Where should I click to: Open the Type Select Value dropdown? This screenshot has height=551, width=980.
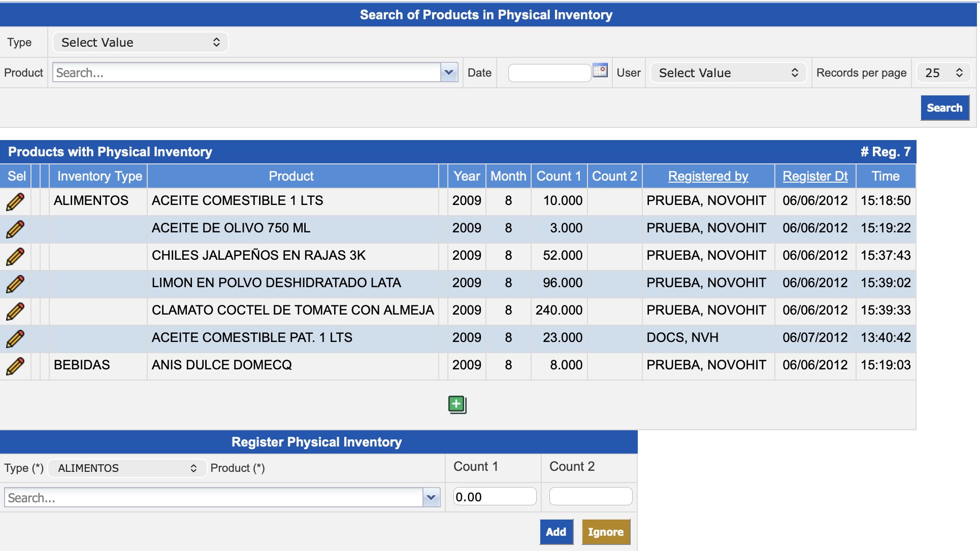click(x=140, y=42)
